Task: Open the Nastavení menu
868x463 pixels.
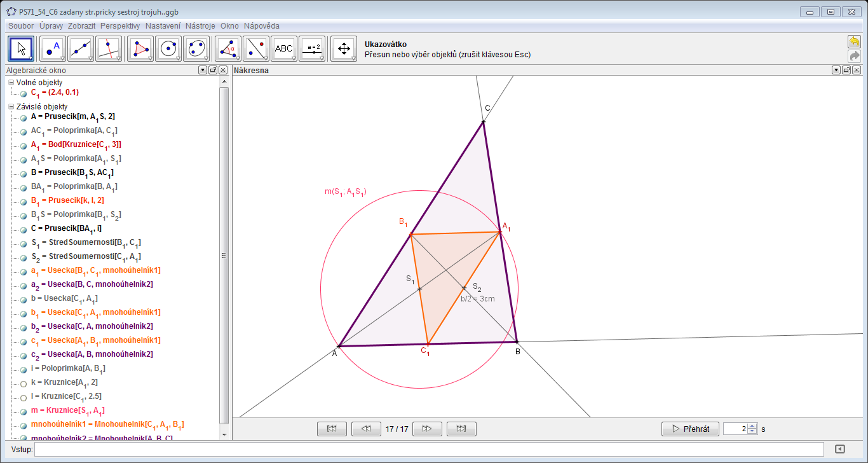Action: point(163,26)
